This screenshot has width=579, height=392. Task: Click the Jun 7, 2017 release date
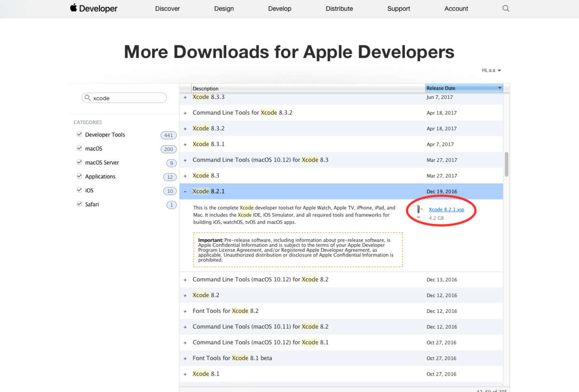click(440, 97)
